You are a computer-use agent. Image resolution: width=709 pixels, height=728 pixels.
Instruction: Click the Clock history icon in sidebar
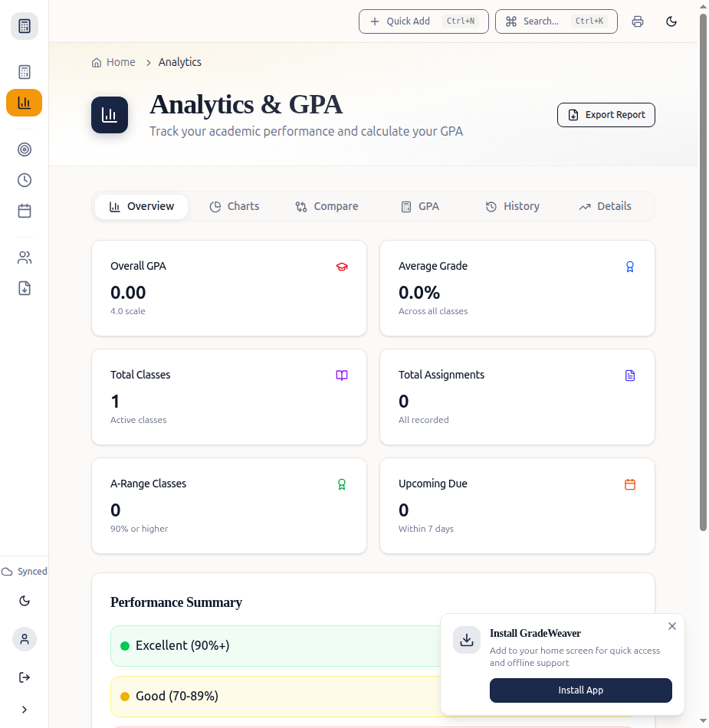24,180
